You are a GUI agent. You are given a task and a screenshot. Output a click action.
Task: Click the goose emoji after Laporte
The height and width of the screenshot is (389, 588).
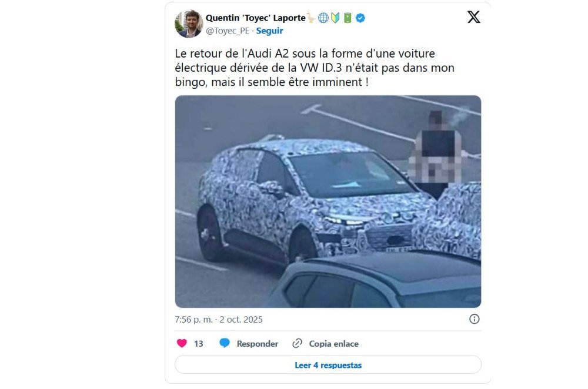pos(311,18)
